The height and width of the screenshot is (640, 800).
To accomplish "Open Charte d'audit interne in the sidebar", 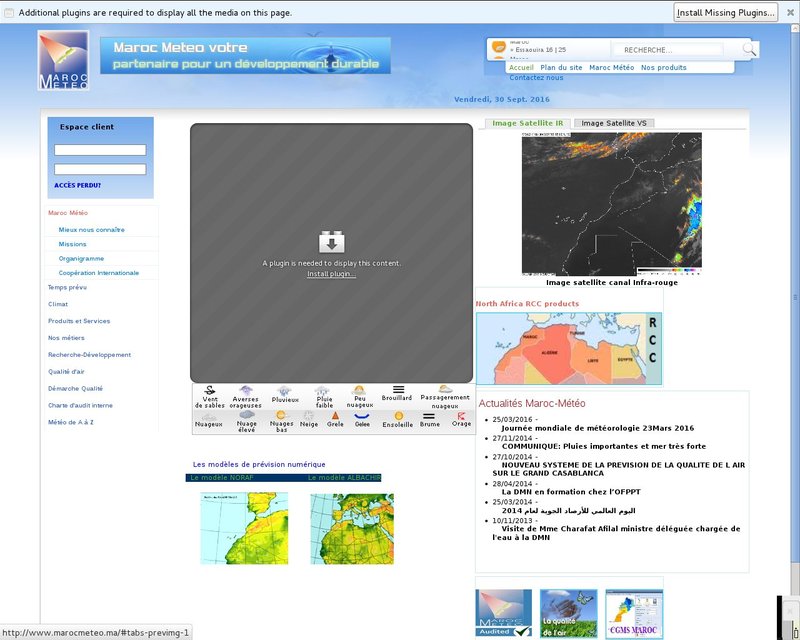I will (81, 405).
